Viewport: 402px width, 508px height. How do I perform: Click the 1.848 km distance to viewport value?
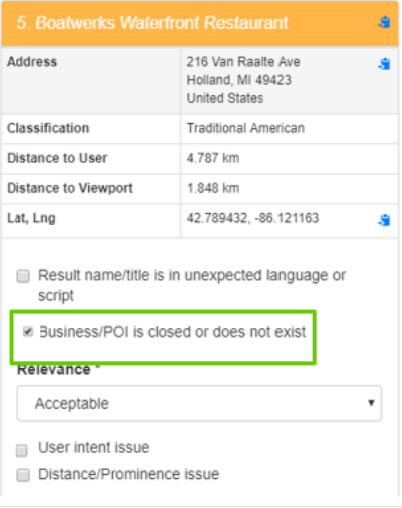pos(213,188)
